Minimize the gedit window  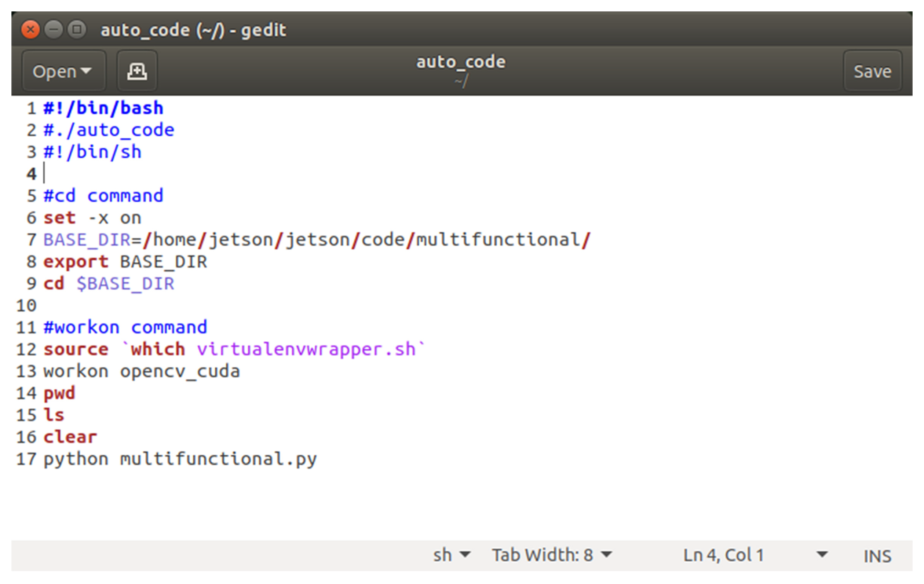tap(54, 30)
